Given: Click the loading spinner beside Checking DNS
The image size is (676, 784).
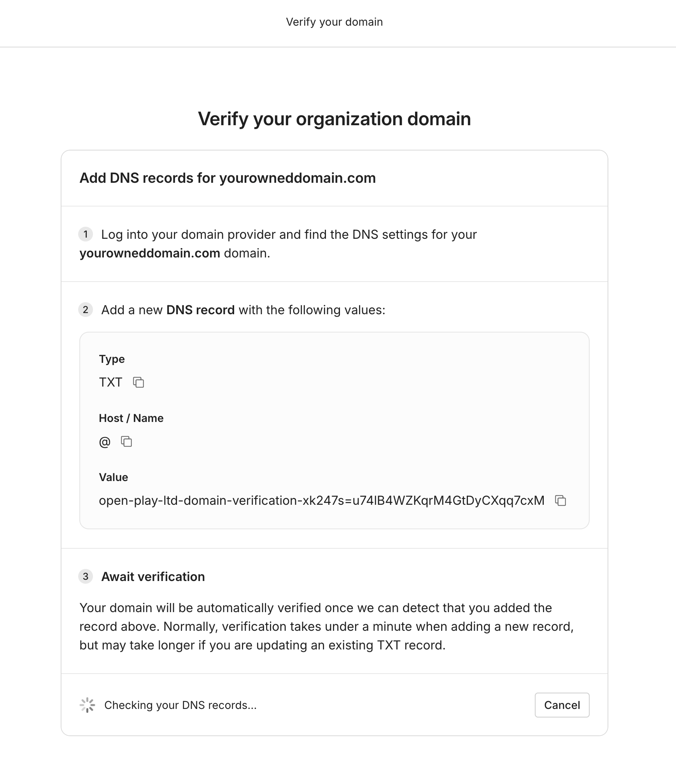Looking at the screenshot, I should 88,705.
